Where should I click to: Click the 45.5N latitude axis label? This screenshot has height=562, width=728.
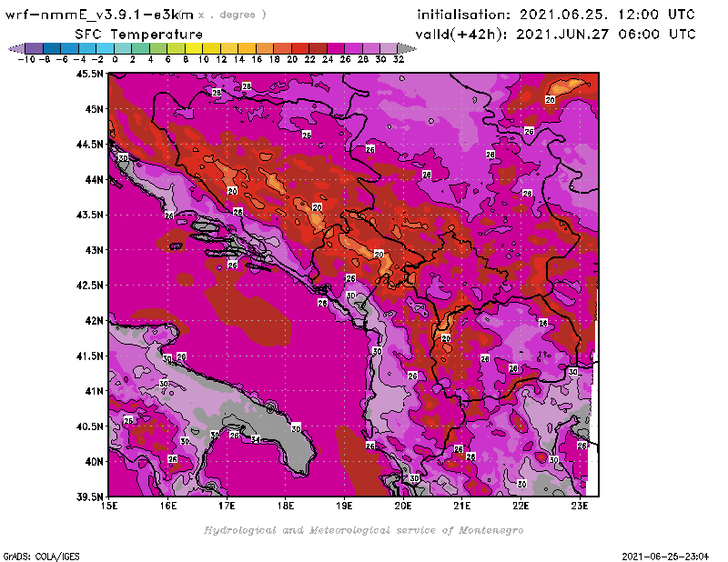coord(90,74)
